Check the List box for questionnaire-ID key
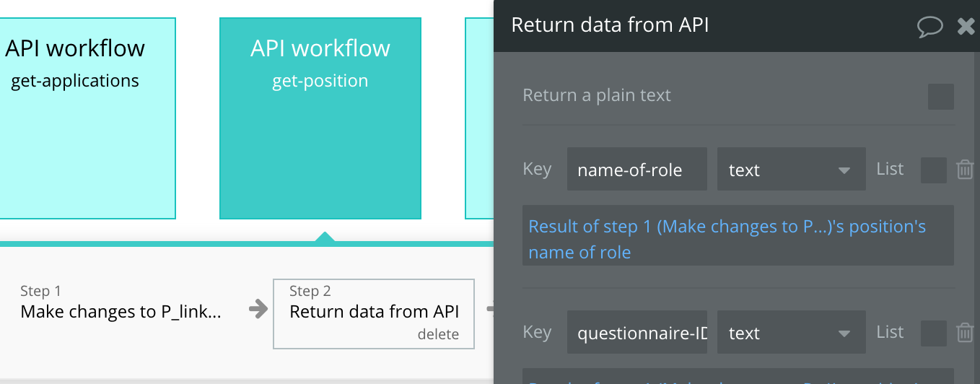The width and height of the screenshot is (980, 384). click(x=933, y=333)
